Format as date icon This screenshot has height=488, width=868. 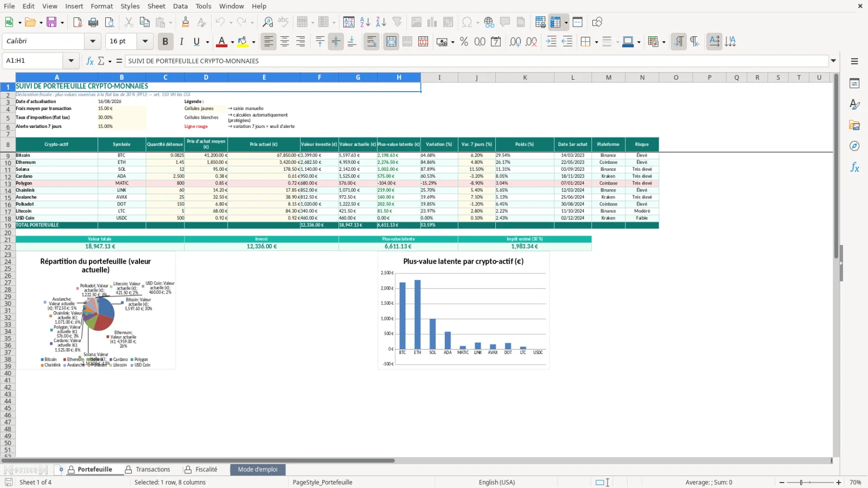point(496,42)
